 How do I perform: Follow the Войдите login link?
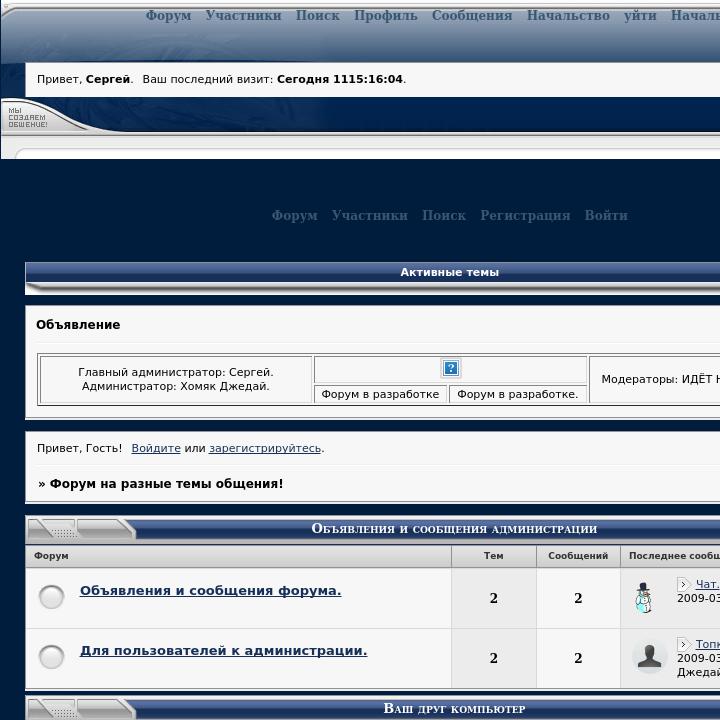tap(156, 448)
